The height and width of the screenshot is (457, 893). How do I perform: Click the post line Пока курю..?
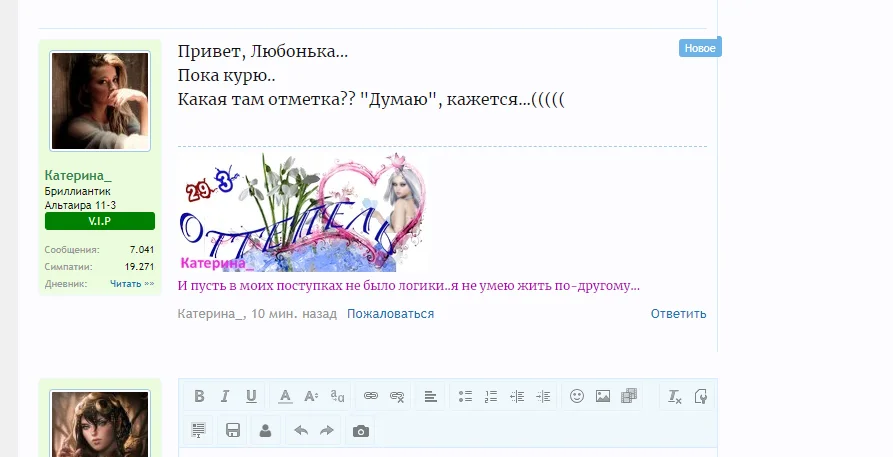(227, 76)
